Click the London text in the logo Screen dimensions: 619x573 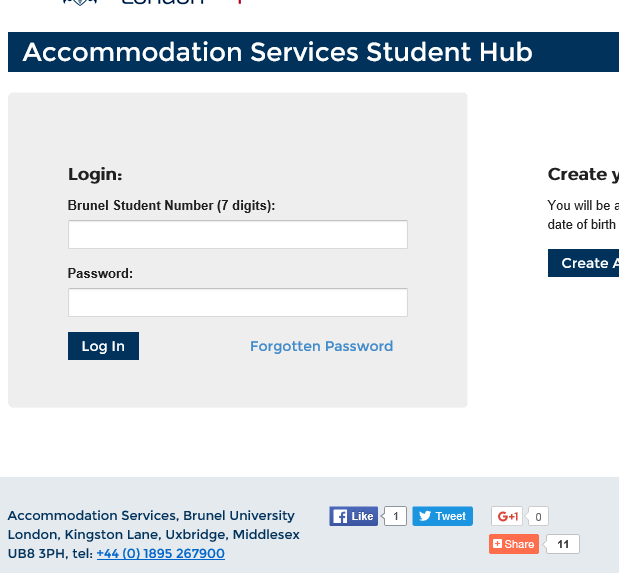(160, 3)
